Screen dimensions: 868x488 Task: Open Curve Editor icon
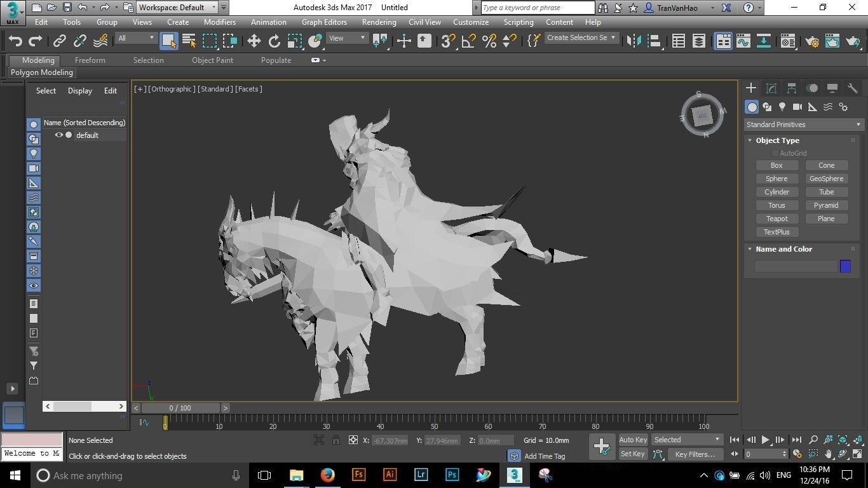point(743,41)
